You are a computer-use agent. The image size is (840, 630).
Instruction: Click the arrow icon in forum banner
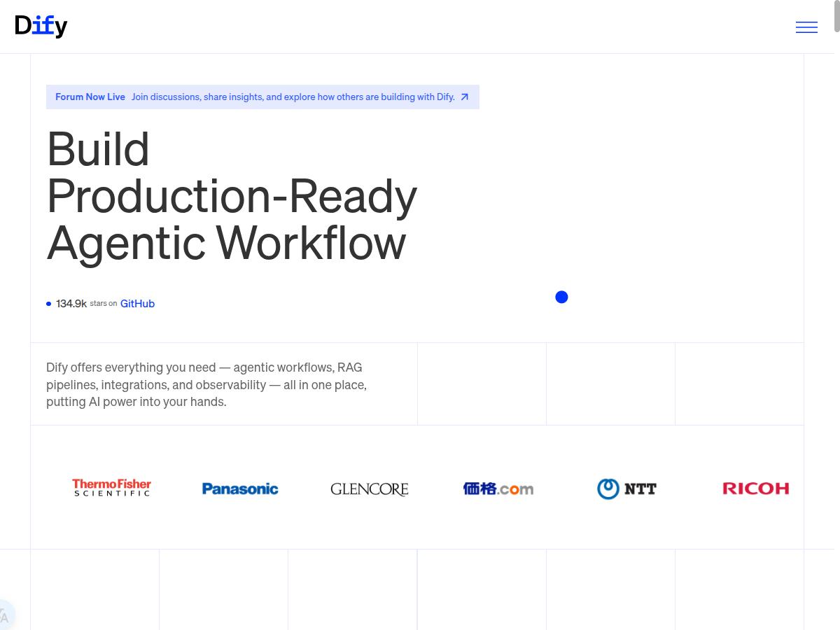click(x=464, y=97)
